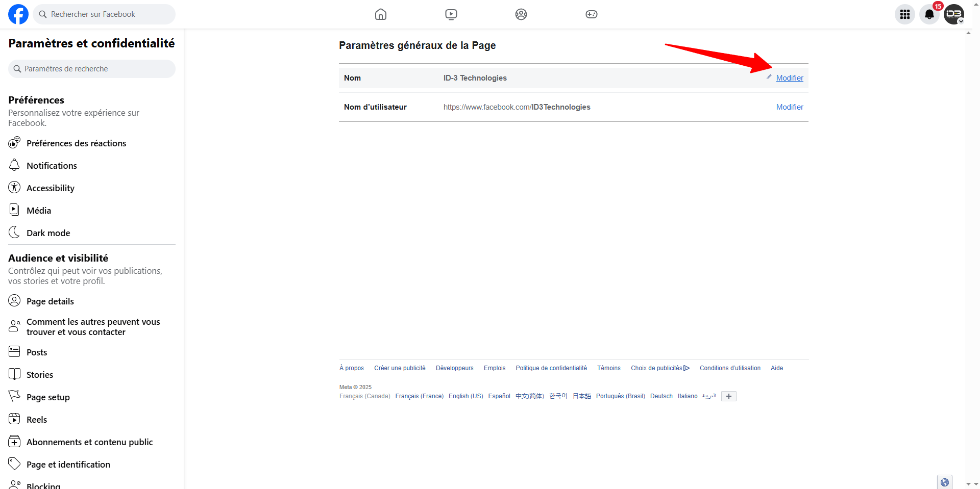
Task: Open Préférences des réactions settings
Action: 92,143
